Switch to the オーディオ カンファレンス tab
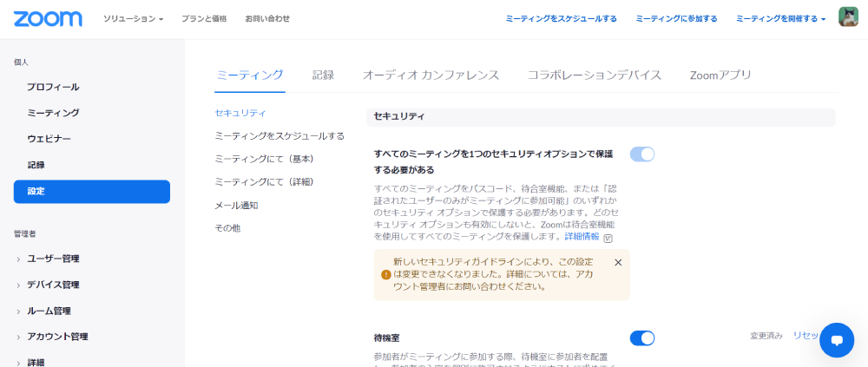This screenshot has width=868, height=367. click(x=431, y=75)
